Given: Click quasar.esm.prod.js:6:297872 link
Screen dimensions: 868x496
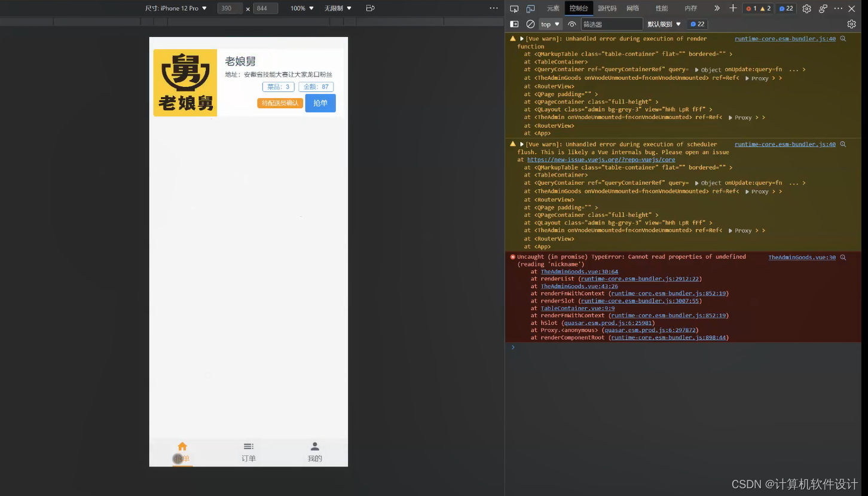Looking at the screenshot, I should click(649, 330).
